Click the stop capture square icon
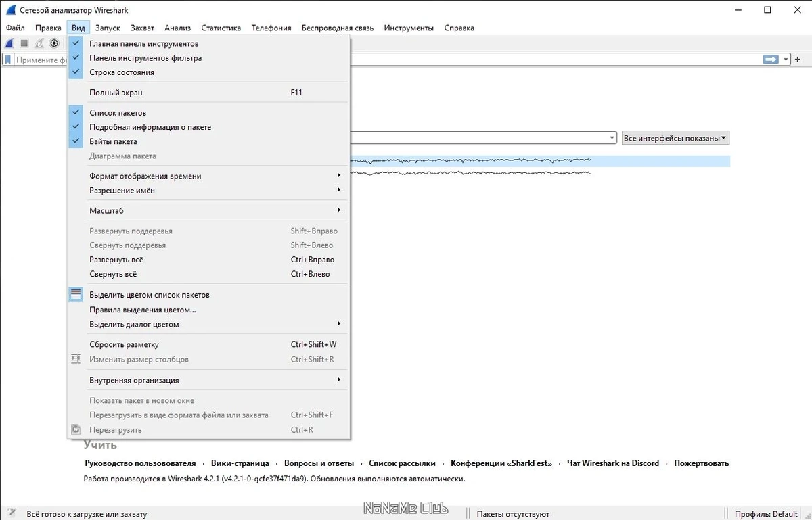 pos(24,43)
